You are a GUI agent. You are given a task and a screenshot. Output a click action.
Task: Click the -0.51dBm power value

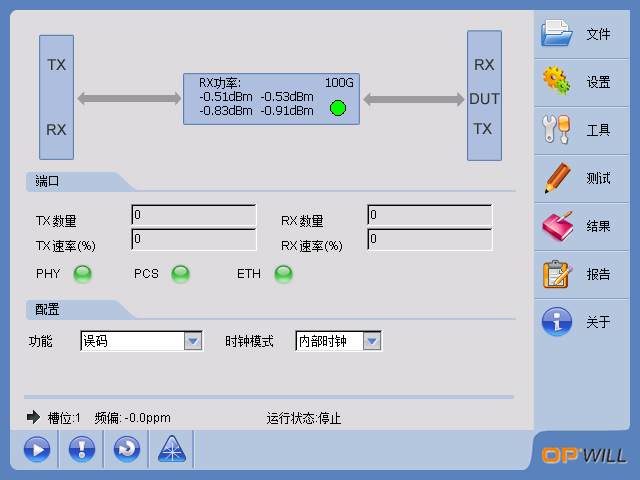point(226,97)
